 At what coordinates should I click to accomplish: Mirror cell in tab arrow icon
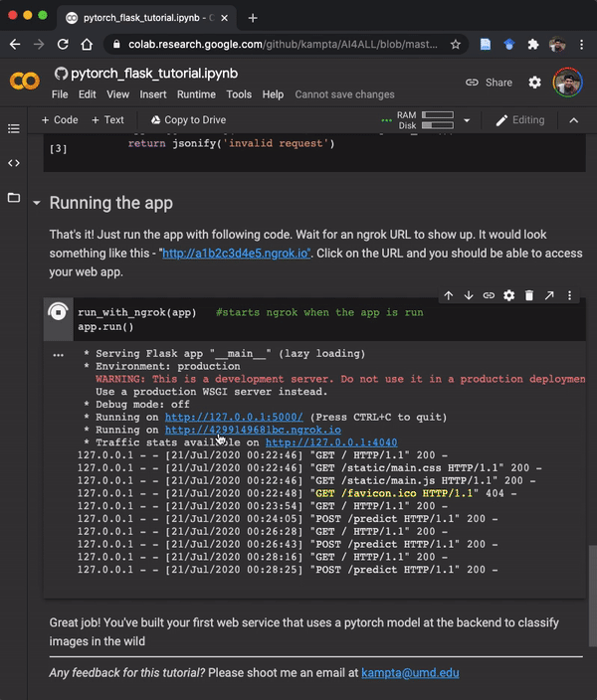pos(549,295)
